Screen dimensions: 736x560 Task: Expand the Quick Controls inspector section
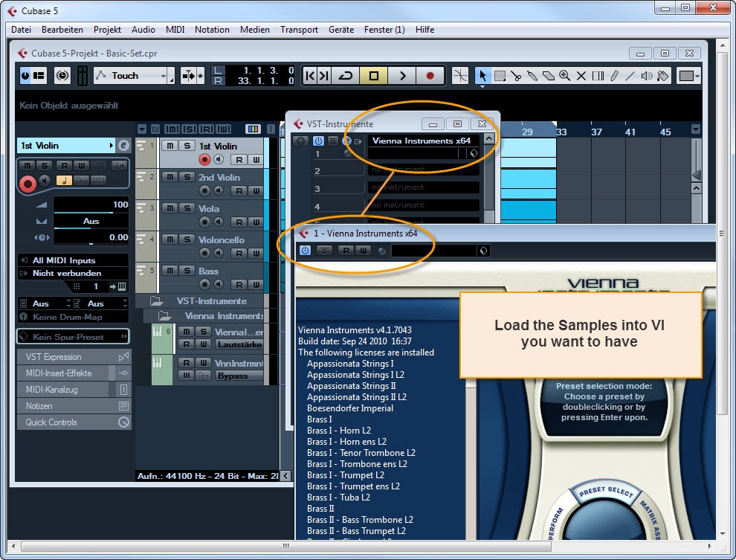74,422
